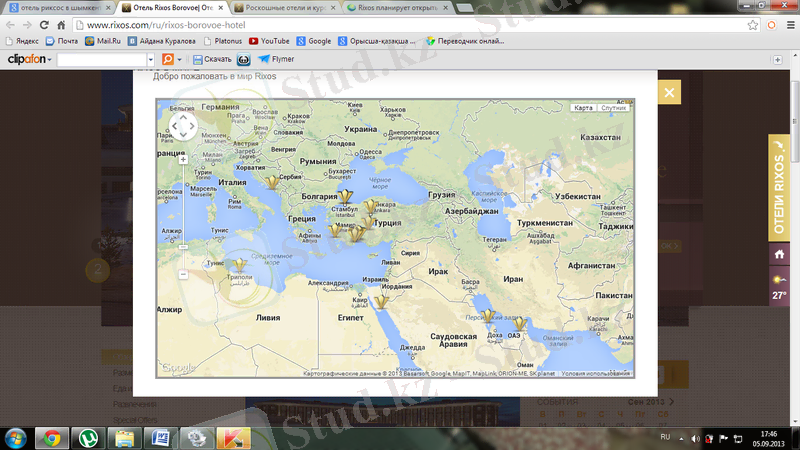The width and height of the screenshot is (800, 450).
Task: Open the Почта bookmark
Action: [62, 41]
